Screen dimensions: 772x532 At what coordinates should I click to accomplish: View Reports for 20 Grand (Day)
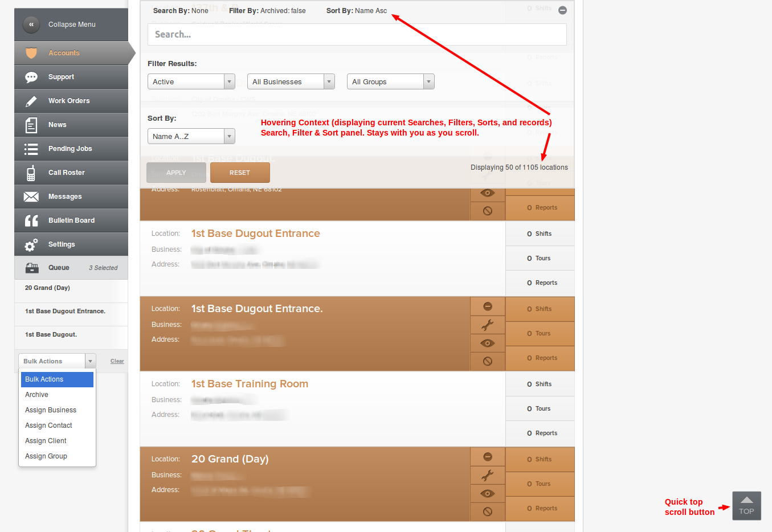540,508
